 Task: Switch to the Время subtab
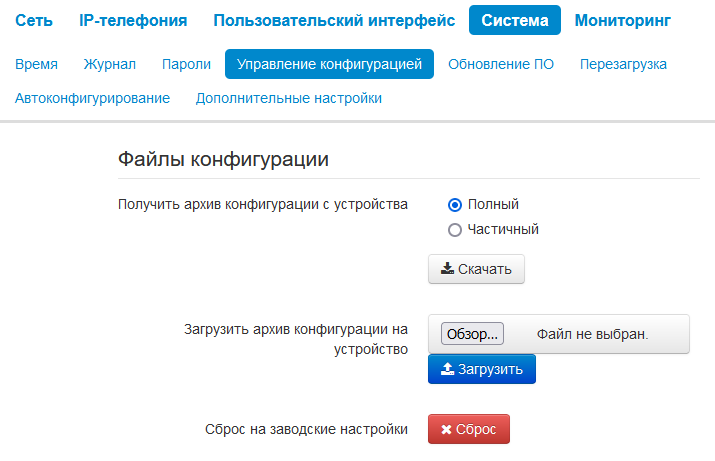(x=37, y=64)
